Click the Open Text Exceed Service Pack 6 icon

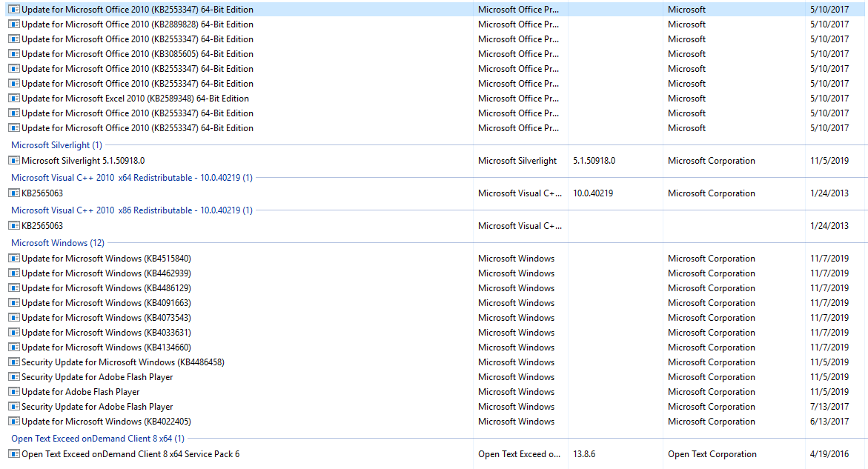14,454
